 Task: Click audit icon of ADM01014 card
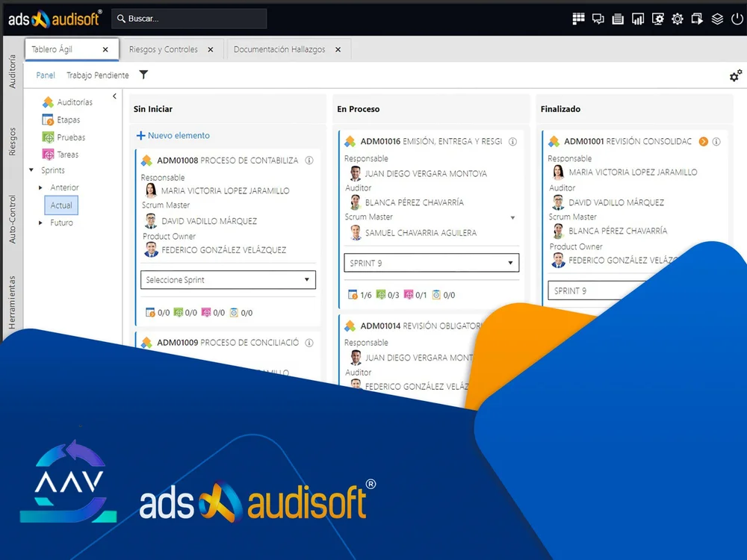[350, 326]
